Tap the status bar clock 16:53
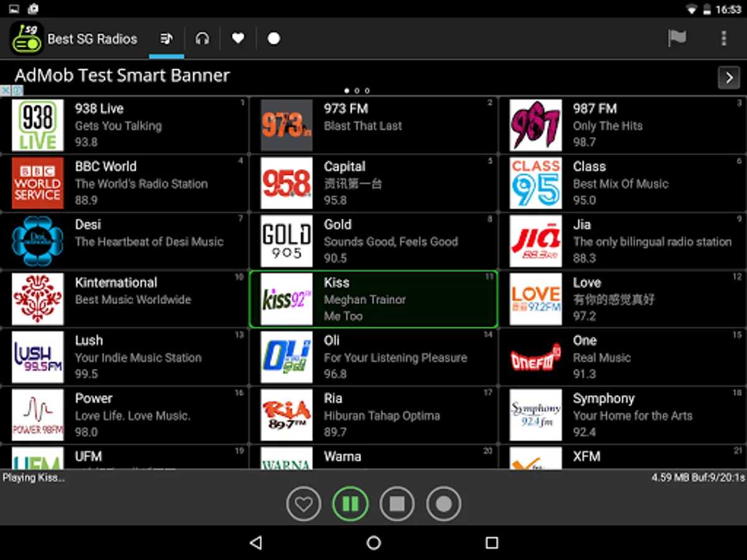Screen dimensions: 747x560 click(728, 9)
